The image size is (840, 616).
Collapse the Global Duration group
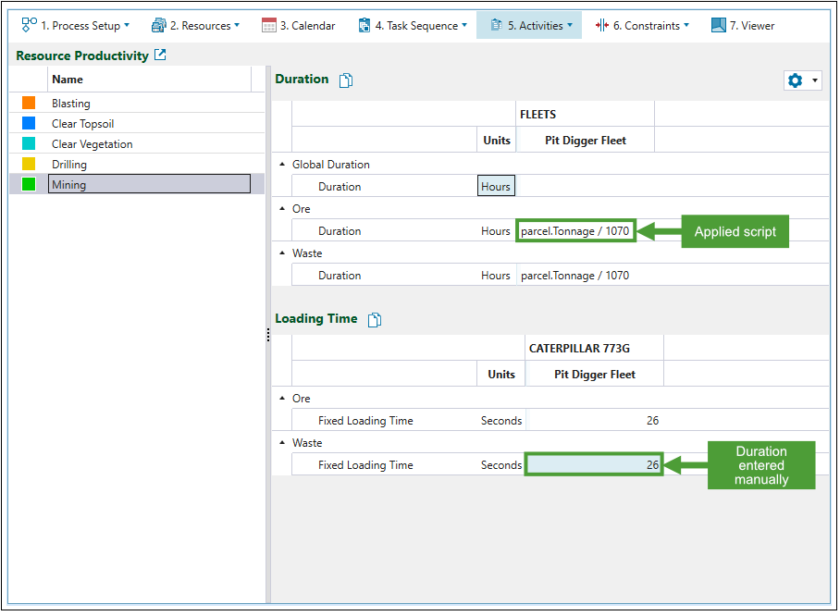tap(282, 165)
